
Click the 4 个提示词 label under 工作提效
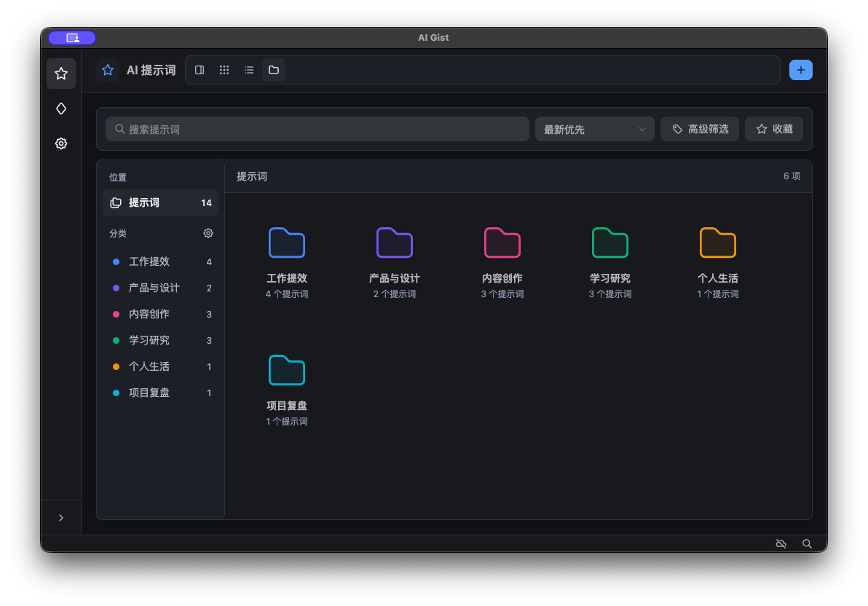coord(287,294)
